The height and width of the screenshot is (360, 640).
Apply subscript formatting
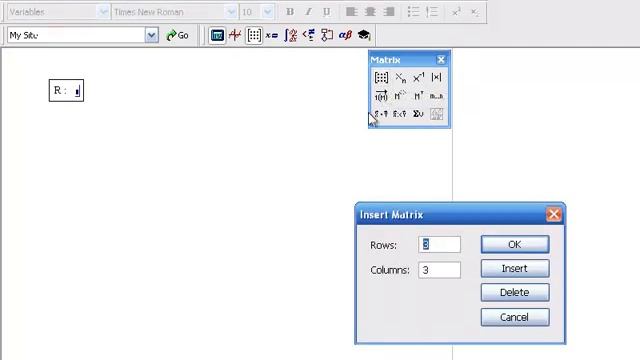point(475,12)
